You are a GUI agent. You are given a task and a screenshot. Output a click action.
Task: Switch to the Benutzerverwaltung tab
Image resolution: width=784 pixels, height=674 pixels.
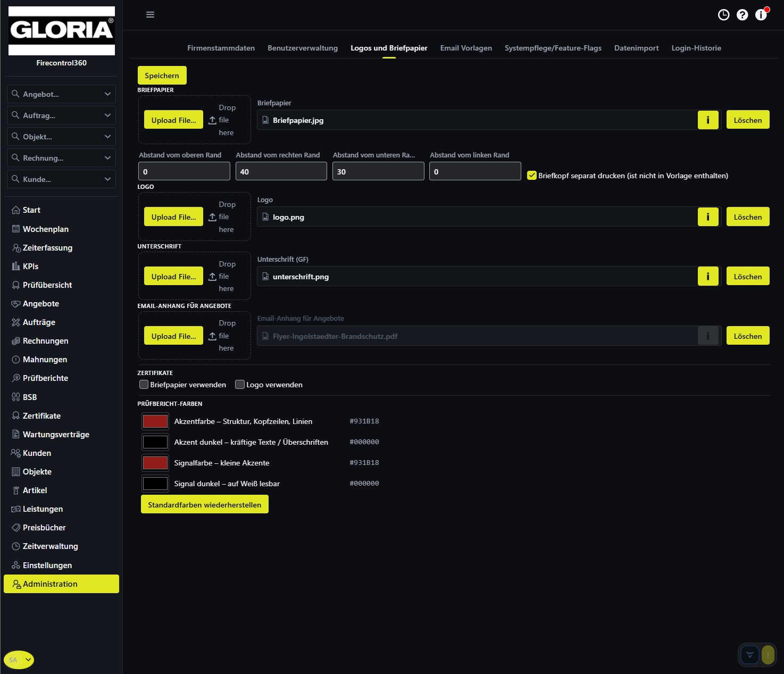[x=303, y=48]
